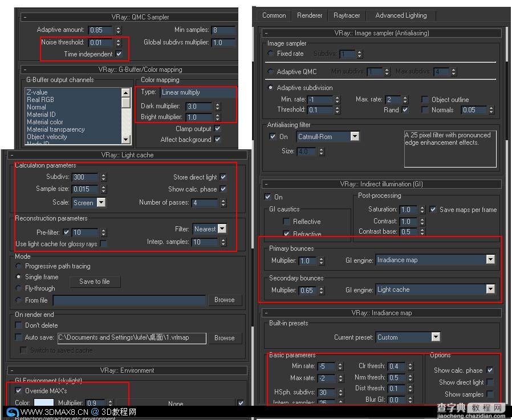
Task: Click Noise threshold spinner arrows
Action: (x=118, y=42)
